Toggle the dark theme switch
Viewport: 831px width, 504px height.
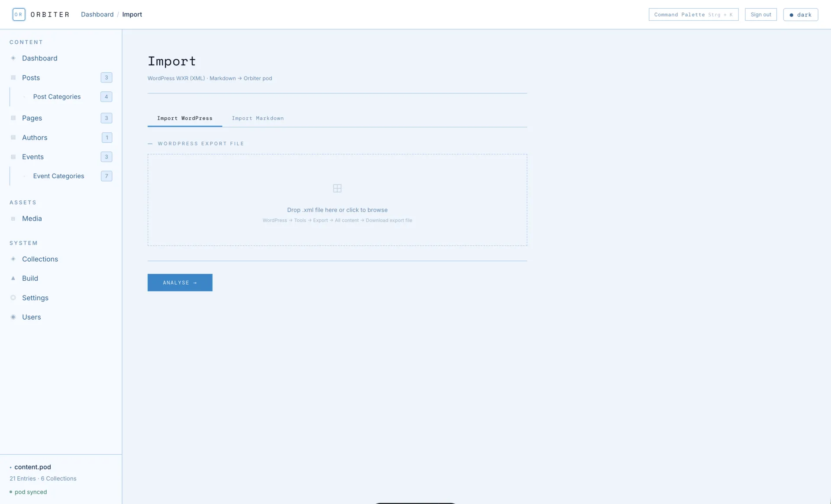tap(800, 14)
